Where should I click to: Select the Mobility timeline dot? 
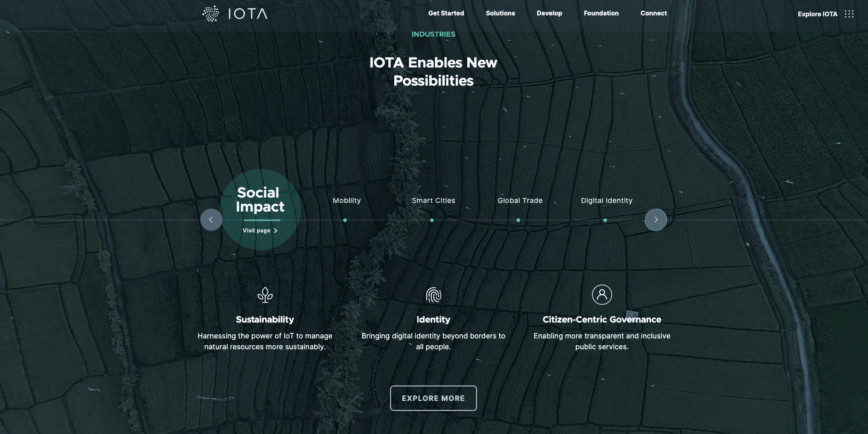click(x=345, y=220)
